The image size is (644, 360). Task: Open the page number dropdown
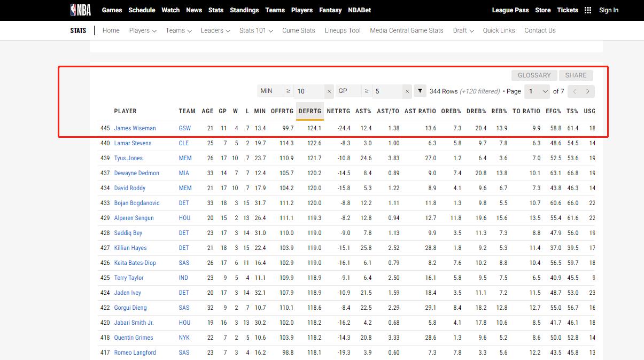tap(537, 91)
